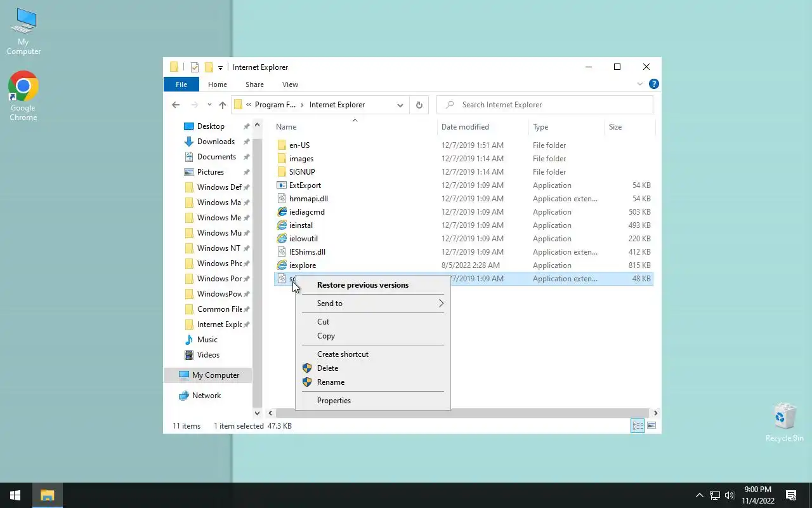The image size is (812, 508).
Task: Click New folder quick access toolbar icon
Action: coord(208,67)
